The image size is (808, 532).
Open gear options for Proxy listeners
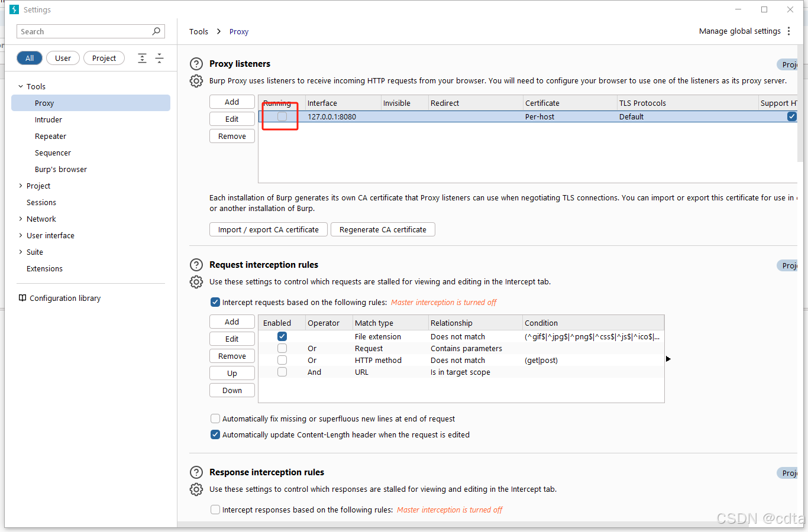[196, 81]
